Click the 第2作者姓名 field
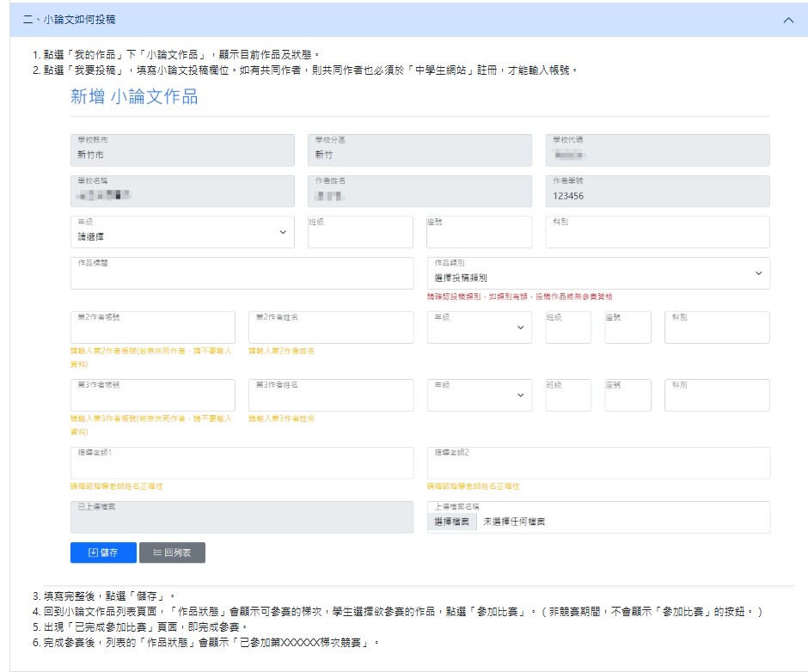Viewport: 808px width, 672px height. click(331, 327)
